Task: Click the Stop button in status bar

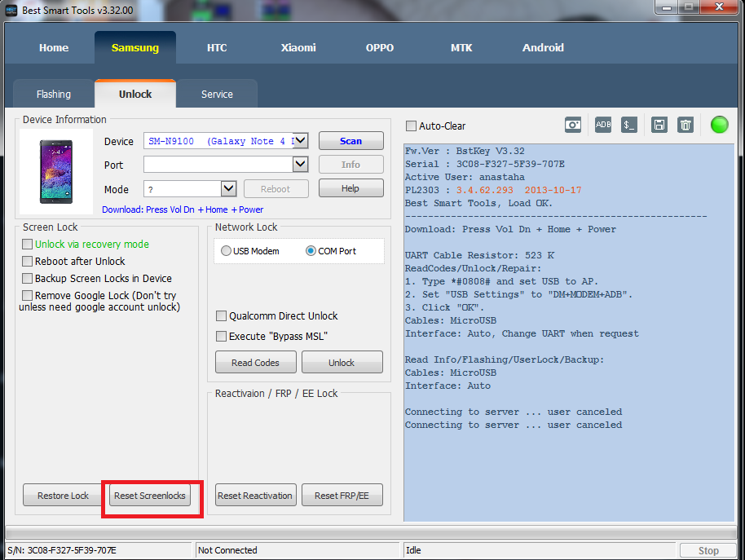Action: coord(708,550)
